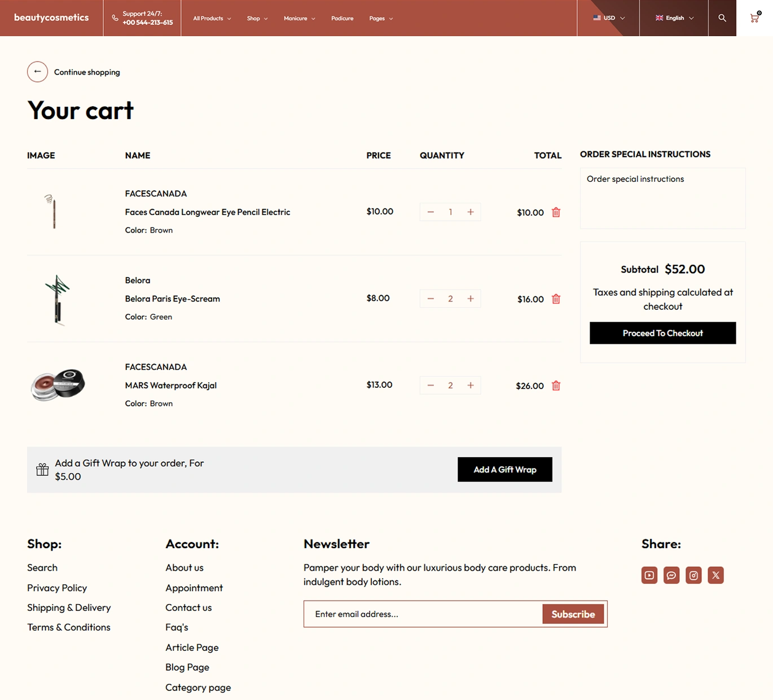Click the quantity value of MARS Waterproof Kajal
Viewport: 773px width, 700px height.
tap(450, 386)
